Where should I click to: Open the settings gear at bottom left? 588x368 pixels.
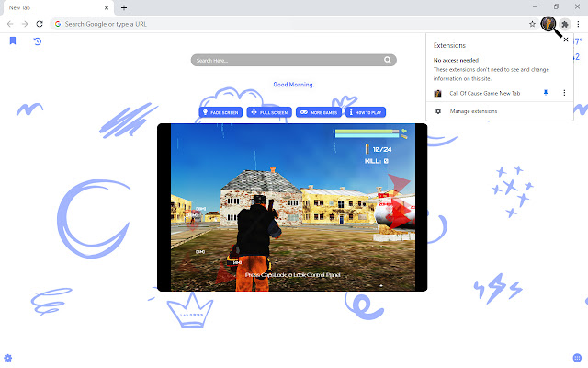[x=8, y=357]
